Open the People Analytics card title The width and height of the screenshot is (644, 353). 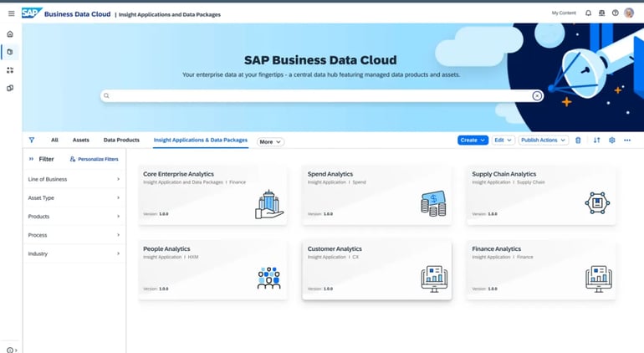(166, 249)
